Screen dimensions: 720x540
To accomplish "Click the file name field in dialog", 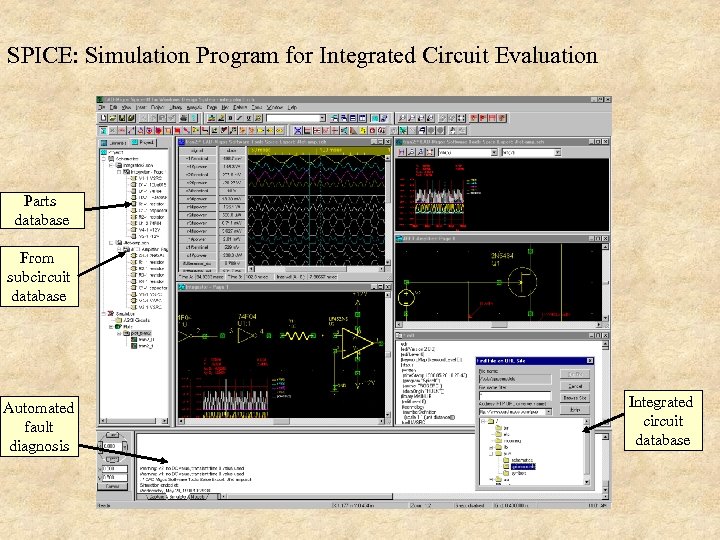I will (515, 379).
